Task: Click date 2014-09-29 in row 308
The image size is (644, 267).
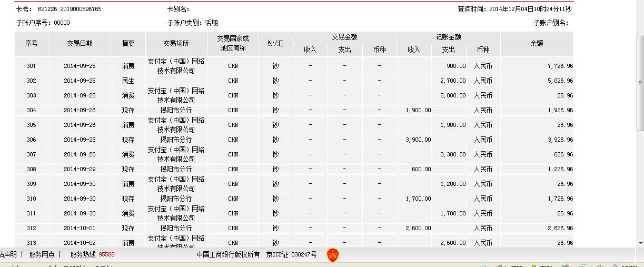Action: (x=80, y=170)
